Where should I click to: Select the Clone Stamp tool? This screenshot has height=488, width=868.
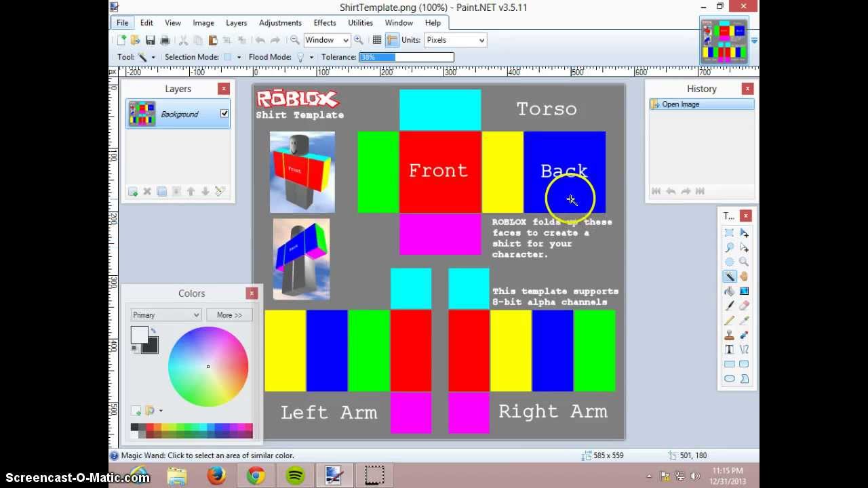coord(730,335)
